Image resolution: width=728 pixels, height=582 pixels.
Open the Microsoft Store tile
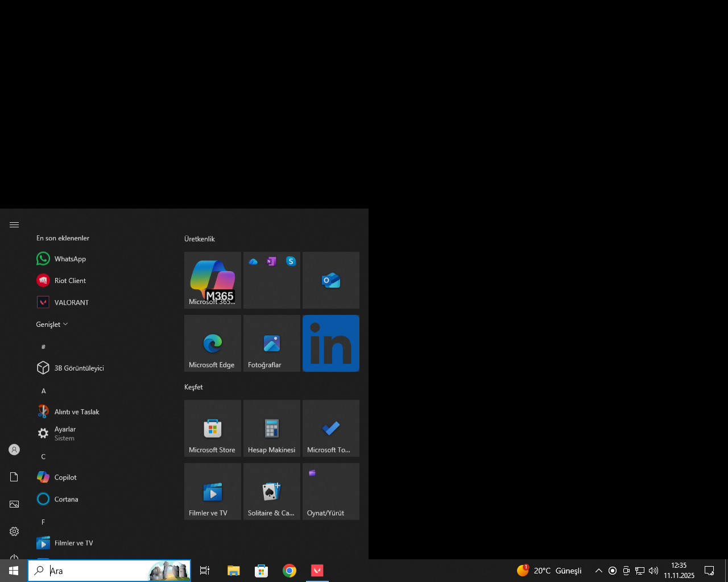[x=213, y=429]
